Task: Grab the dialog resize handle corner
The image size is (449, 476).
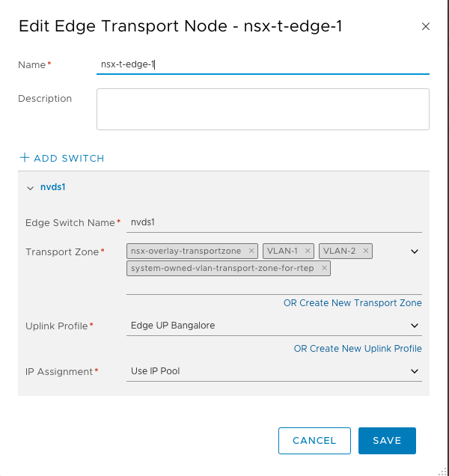Action: 443,471
